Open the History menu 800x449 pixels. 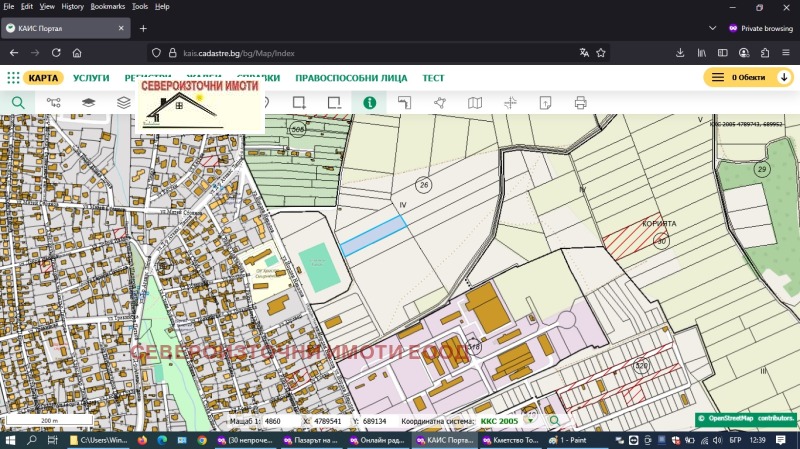[x=72, y=7]
